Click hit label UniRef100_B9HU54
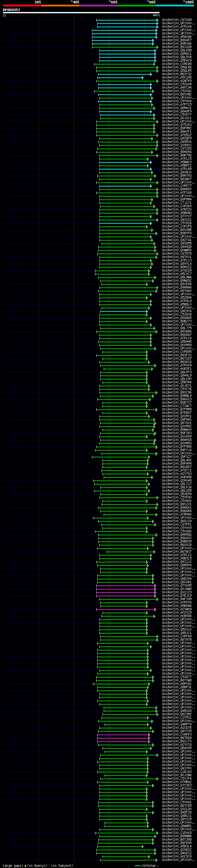 (x=176, y=152)
